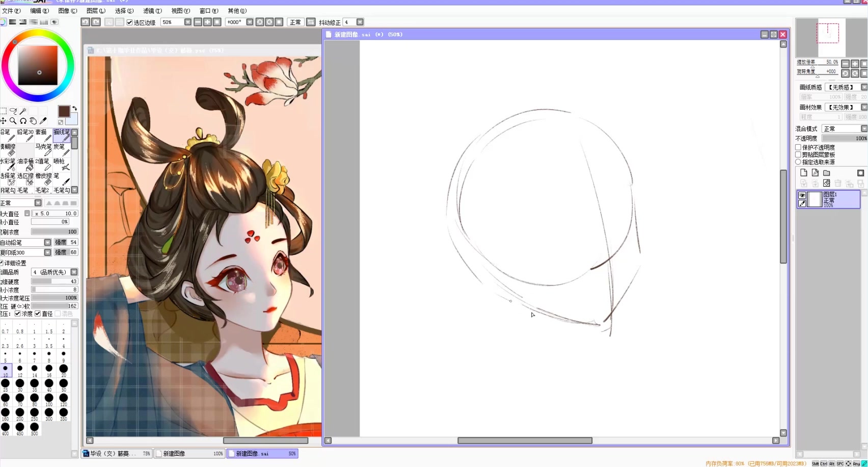This screenshot has height=467, width=868.
Task: Swap foreground and background colors arrow
Action: [74, 109]
